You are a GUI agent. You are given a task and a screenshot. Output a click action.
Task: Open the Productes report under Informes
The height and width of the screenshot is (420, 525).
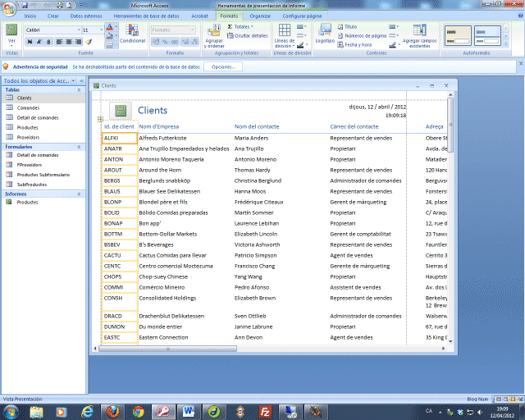43,202
